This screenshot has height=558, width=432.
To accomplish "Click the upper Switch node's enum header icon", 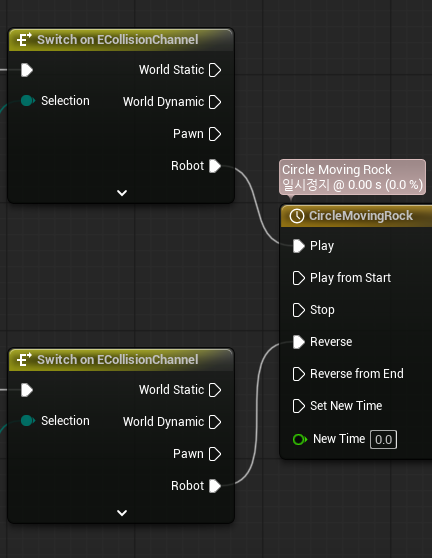I will [24, 40].
